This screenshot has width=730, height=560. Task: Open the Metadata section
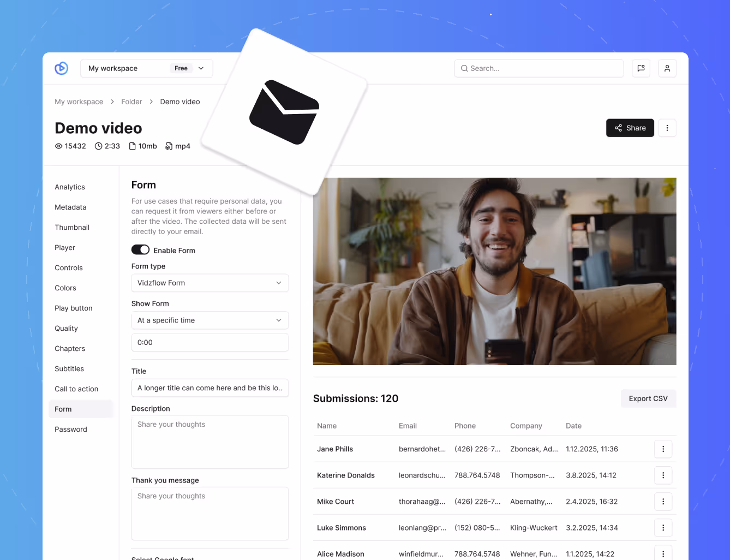click(x=70, y=207)
